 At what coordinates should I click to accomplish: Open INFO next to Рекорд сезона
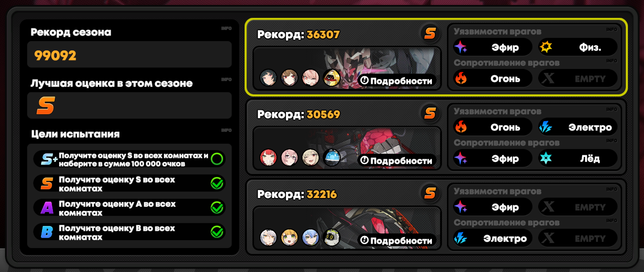(x=226, y=28)
